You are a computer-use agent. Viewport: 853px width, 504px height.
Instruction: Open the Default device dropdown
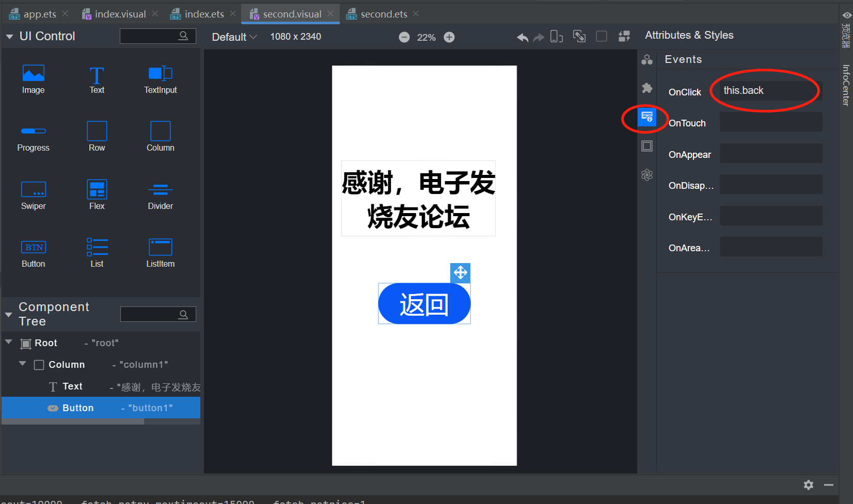[x=234, y=37]
